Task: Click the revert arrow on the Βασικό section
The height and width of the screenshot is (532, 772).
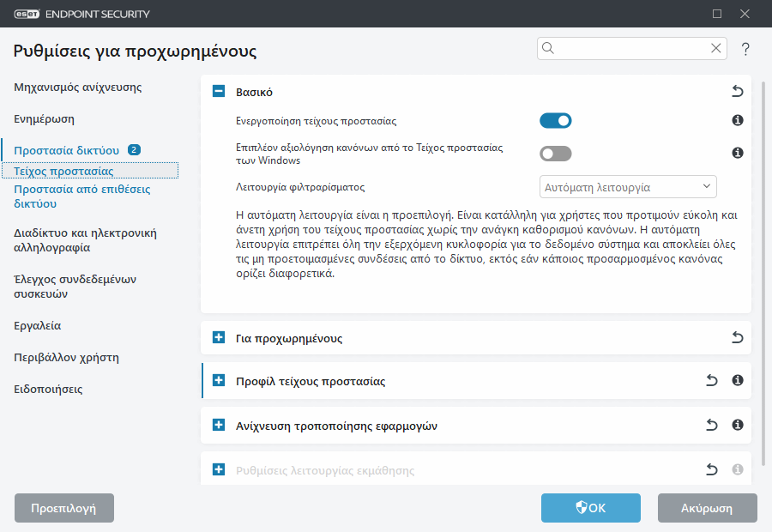Action: tap(737, 89)
